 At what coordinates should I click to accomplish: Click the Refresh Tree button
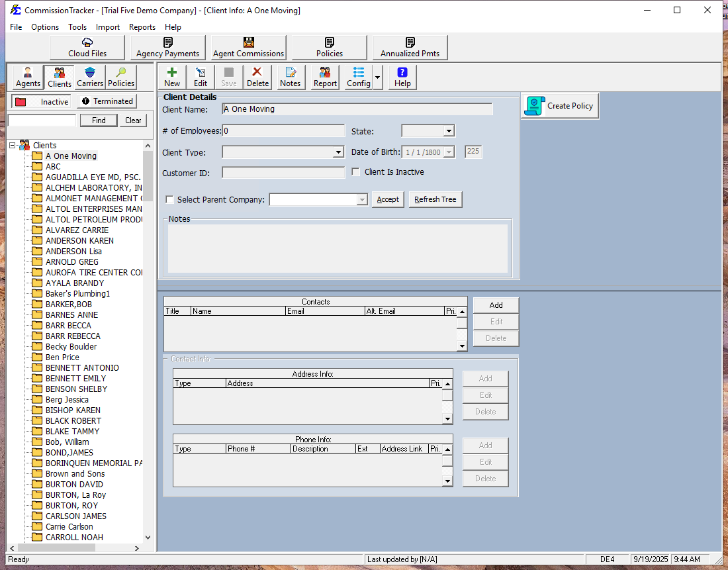pyautogui.click(x=435, y=199)
